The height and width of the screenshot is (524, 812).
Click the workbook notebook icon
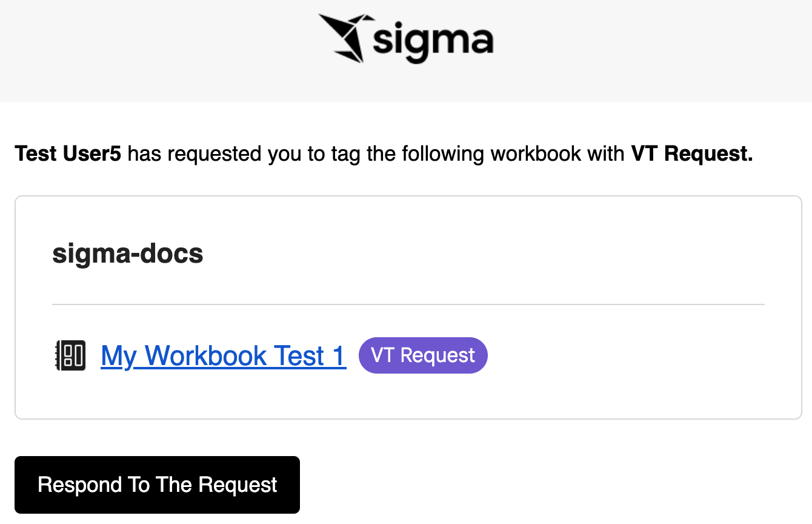70,355
